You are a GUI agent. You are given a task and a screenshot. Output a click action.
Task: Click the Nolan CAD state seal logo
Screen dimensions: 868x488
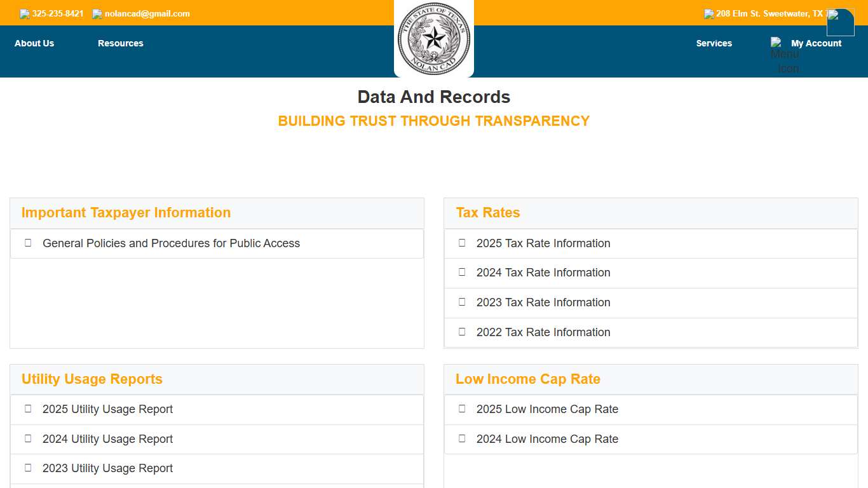pyautogui.click(x=433, y=38)
